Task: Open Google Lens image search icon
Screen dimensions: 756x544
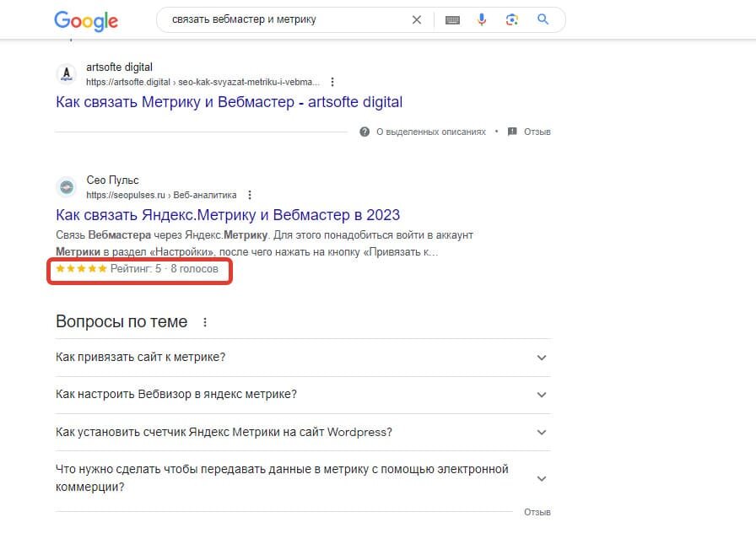Action: point(511,19)
